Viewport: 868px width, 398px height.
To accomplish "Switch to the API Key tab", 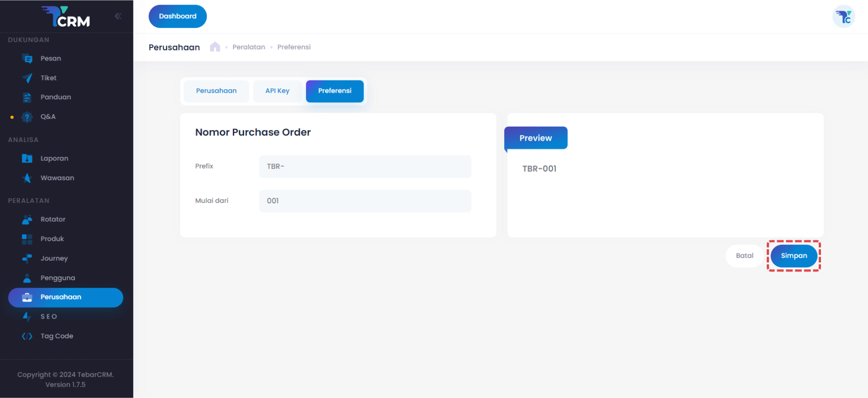I will point(277,91).
